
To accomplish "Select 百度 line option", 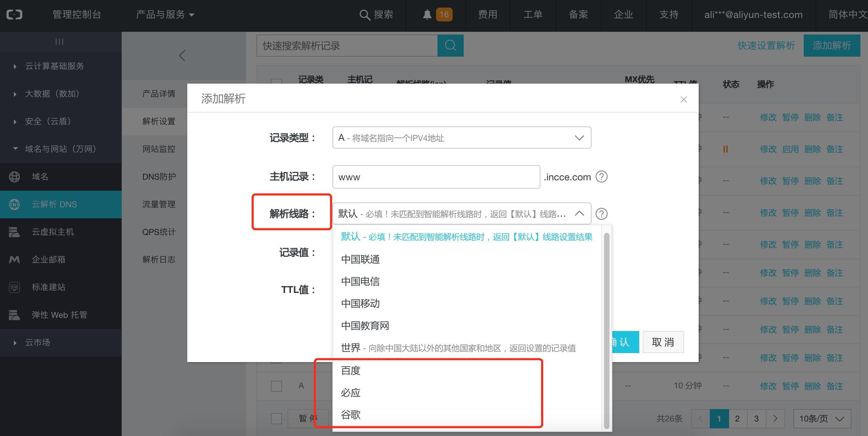I will (x=466, y=371).
